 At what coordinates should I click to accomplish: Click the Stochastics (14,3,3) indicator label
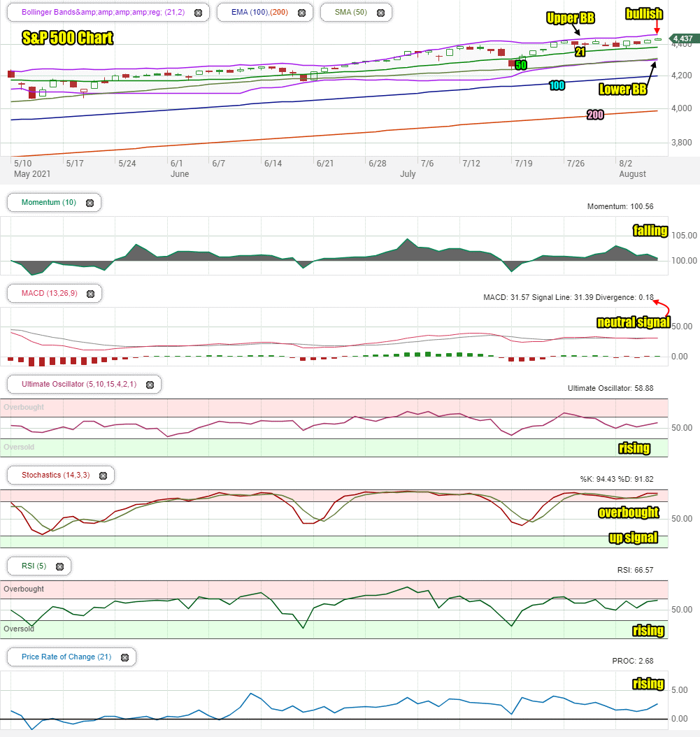point(55,475)
